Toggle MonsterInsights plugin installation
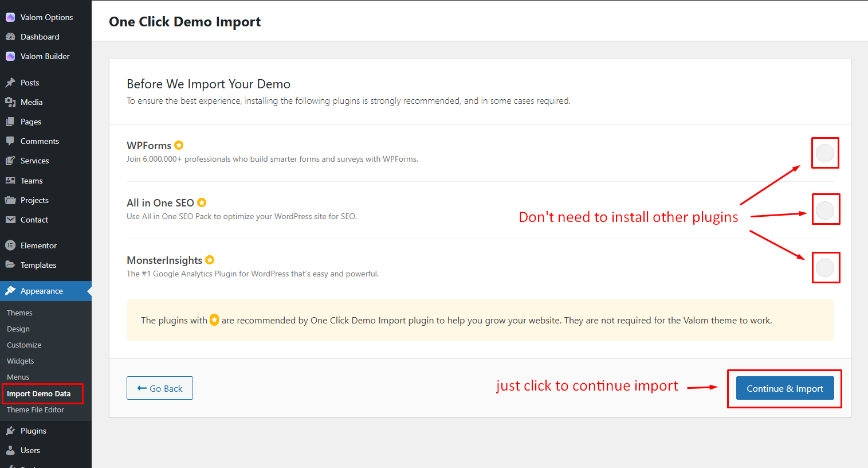 click(824, 268)
